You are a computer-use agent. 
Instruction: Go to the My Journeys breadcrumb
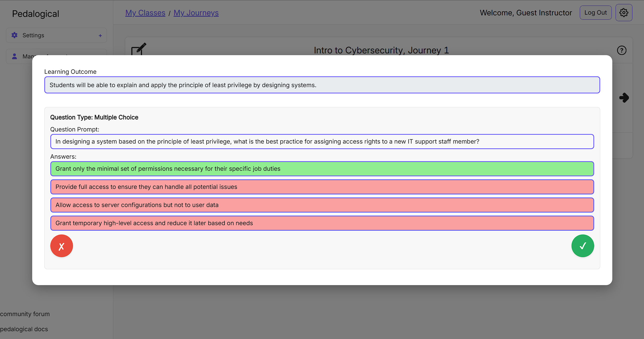point(196,13)
